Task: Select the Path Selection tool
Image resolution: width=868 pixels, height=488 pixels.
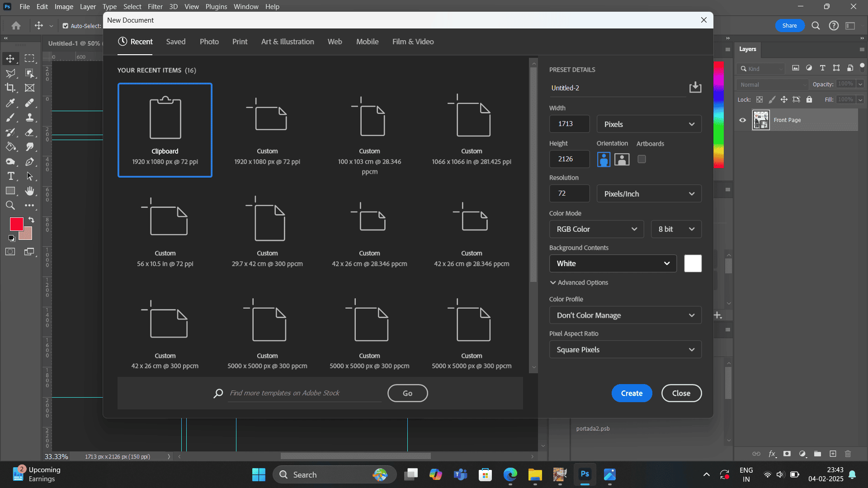Action: coord(29,176)
